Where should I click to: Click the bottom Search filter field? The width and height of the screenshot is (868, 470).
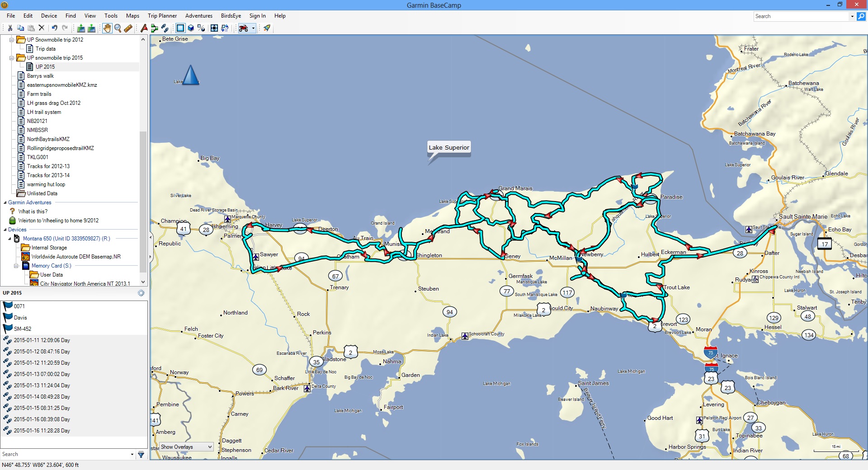(65, 455)
